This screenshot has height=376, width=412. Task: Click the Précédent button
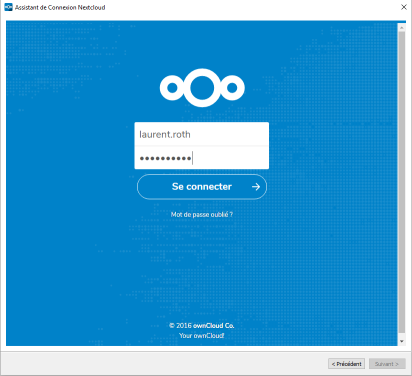click(346, 364)
